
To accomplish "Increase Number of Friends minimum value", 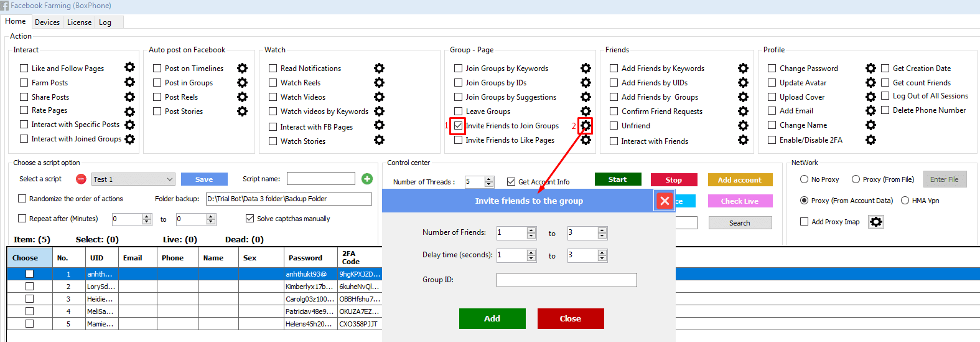I will point(531,230).
